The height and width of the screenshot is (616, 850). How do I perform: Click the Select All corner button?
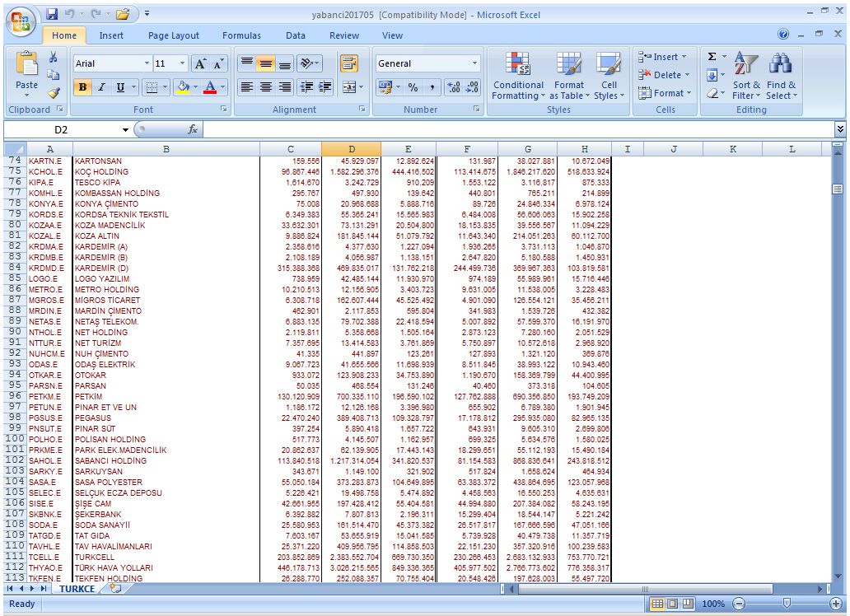(15, 149)
